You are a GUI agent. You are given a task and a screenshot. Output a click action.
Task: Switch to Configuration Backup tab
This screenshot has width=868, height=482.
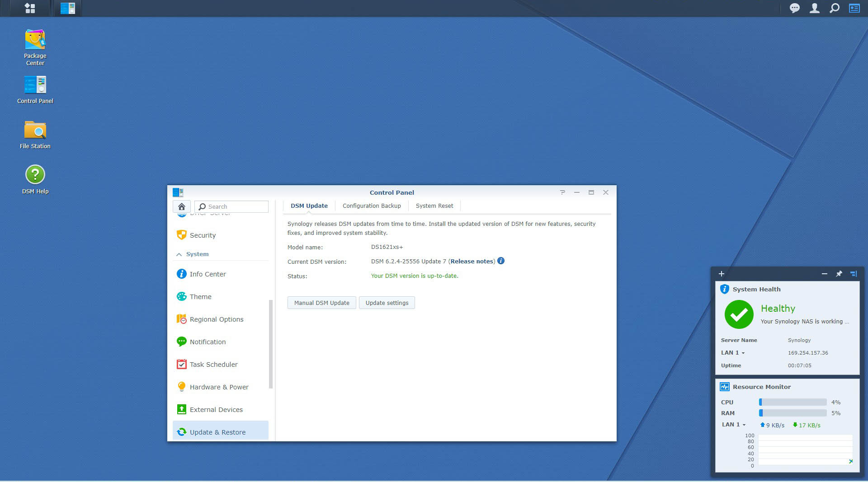(x=372, y=206)
